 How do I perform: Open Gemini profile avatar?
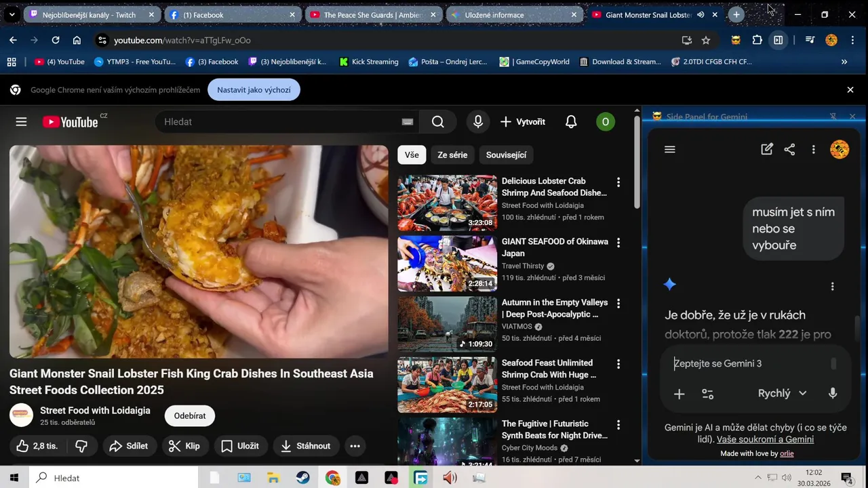click(x=840, y=150)
